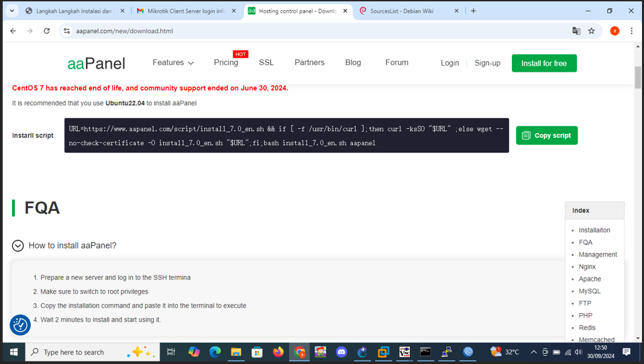The width and height of the screenshot is (644, 364).
Task: Jump to FQA in Index
Action: tap(585, 242)
